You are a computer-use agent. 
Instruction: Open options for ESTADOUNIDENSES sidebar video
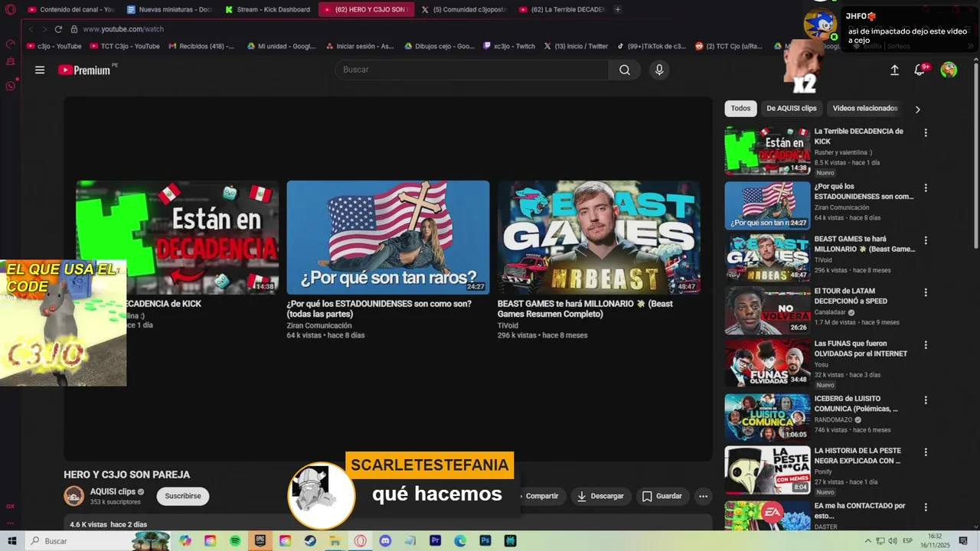(x=926, y=187)
